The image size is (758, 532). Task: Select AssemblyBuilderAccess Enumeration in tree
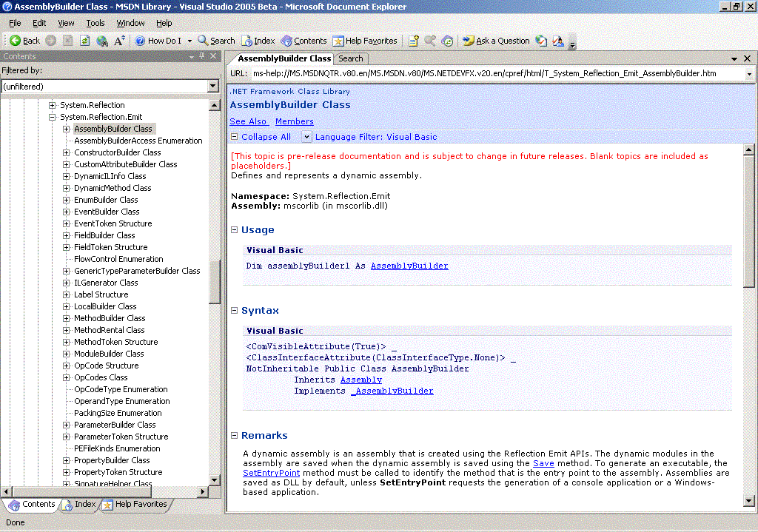click(x=138, y=141)
